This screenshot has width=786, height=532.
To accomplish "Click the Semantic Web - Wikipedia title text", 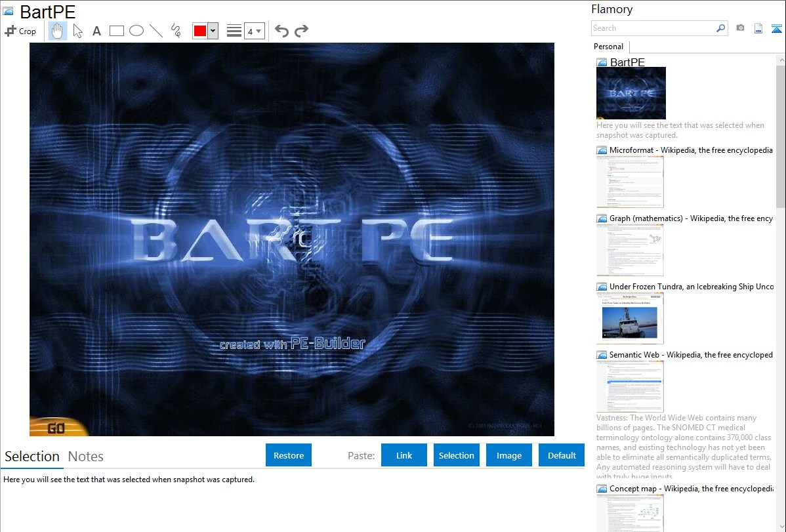I will coord(691,354).
